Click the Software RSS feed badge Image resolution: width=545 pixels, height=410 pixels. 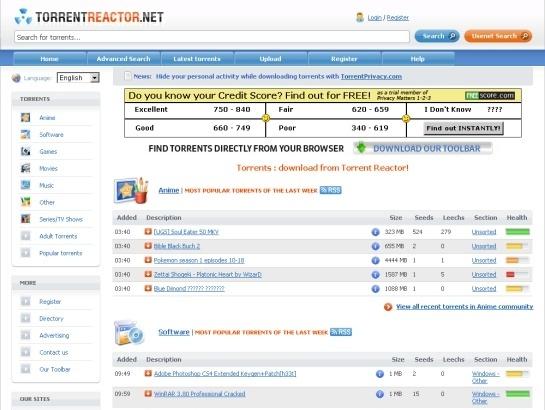(x=341, y=332)
